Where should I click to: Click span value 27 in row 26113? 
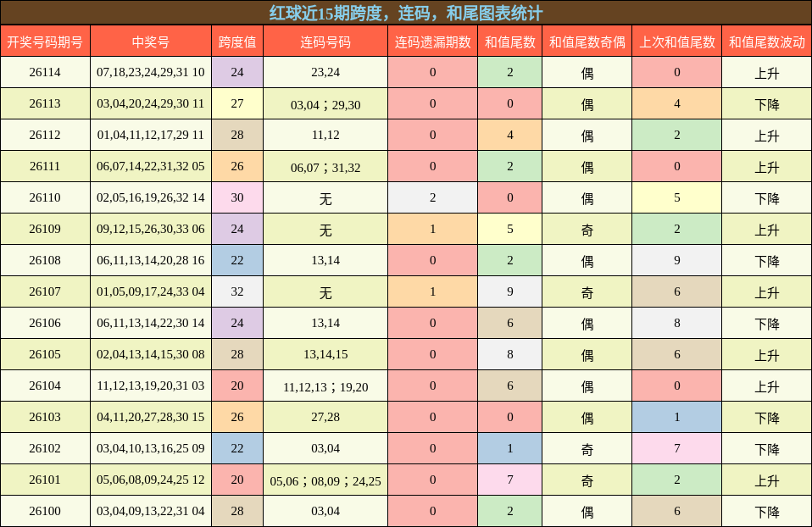tap(237, 103)
